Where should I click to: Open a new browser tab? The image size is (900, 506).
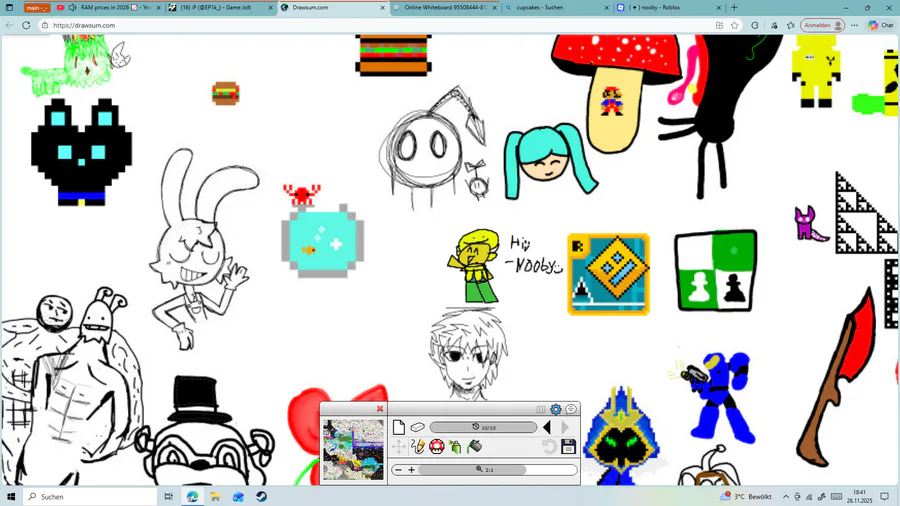(x=734, y=7)
